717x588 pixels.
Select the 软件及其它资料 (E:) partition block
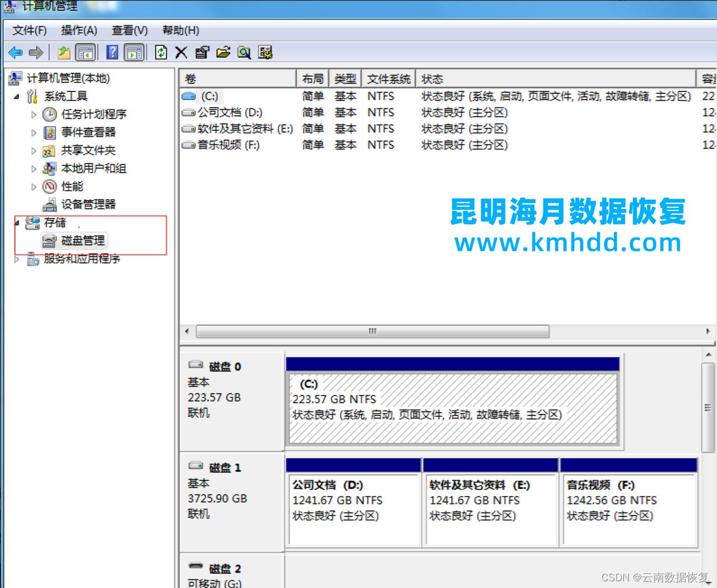click(x=490, y=503)
